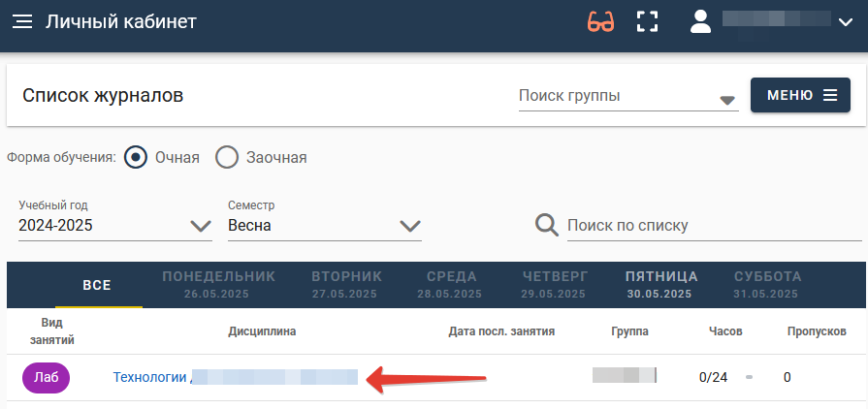Switch to the Пятница 30.05.2025 tab
The height and width of the screenshot is (409, 868).
[661, 285]
